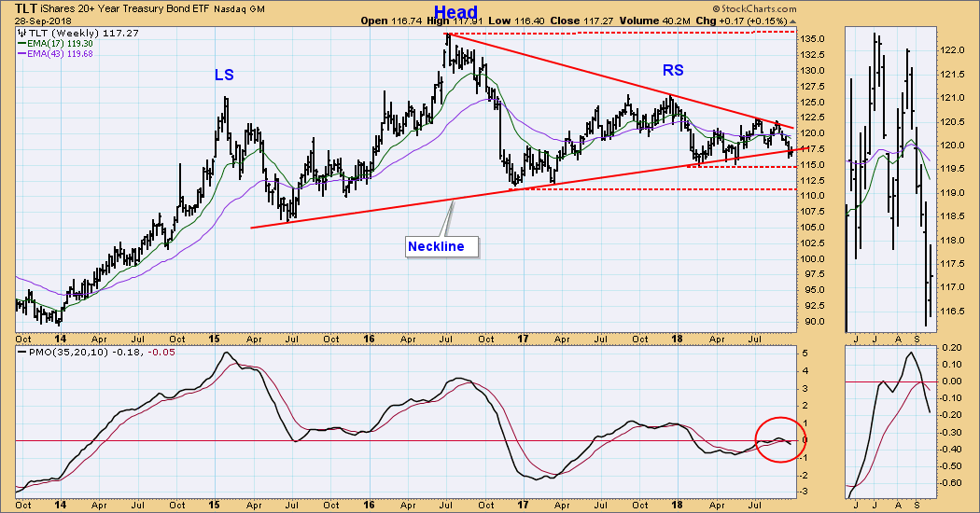This screenshot has height=513, width=980.
Task: Click the 'EMA(43) 119.68' legend entry
Action: (60, 54)
